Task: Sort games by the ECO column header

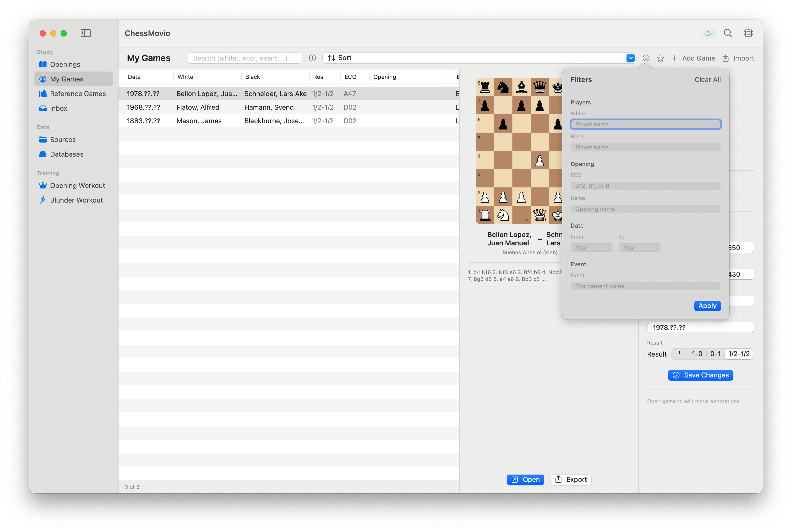Action: coord(350,77)
